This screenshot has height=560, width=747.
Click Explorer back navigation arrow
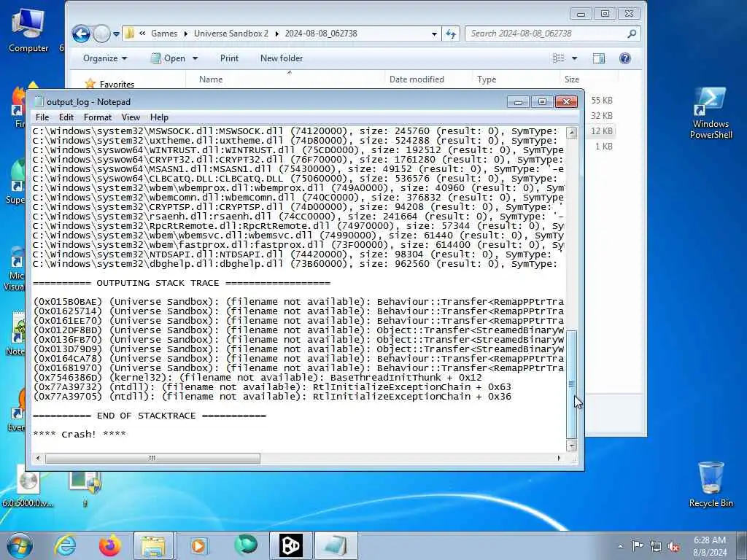pos(81,34)
